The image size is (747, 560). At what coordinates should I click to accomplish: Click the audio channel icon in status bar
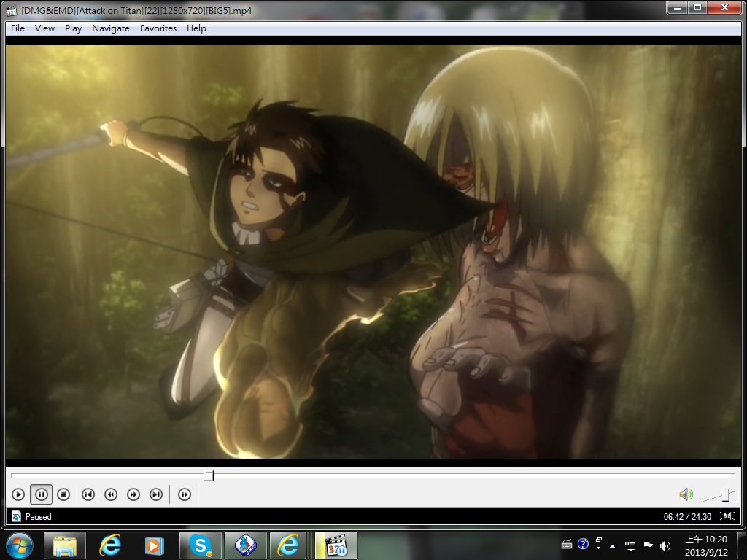(727, 516)
